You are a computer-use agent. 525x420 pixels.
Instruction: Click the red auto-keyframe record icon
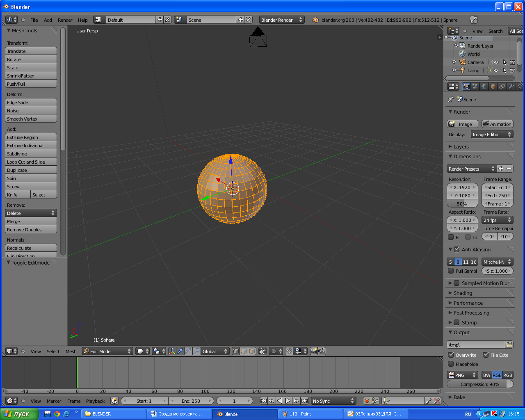(x=367, y=401)
